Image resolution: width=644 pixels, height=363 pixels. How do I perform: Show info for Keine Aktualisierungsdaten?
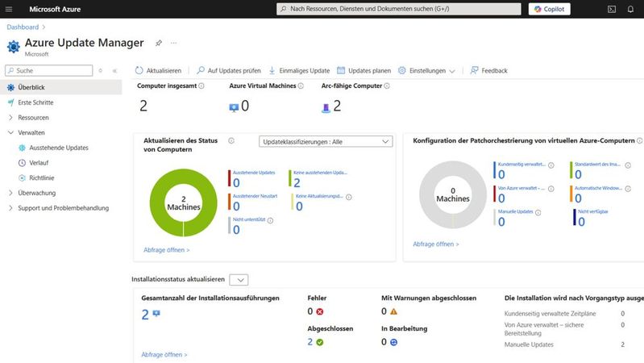tap(349, 197)
